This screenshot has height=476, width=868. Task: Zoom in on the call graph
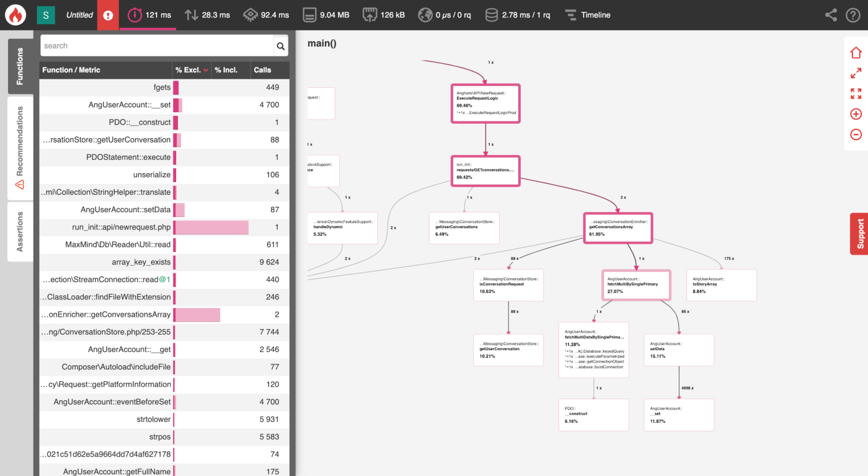[856, 114]
